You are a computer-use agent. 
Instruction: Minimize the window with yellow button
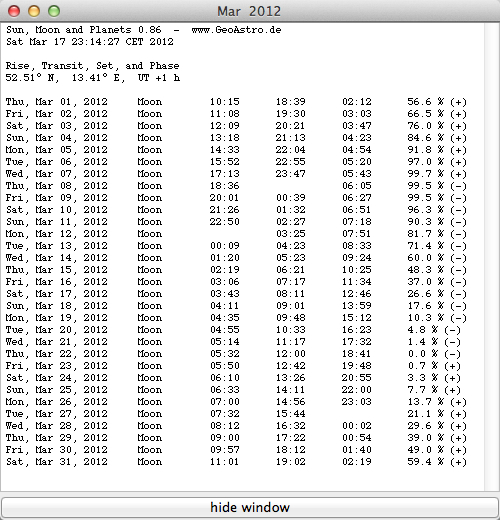click(34, 11)
